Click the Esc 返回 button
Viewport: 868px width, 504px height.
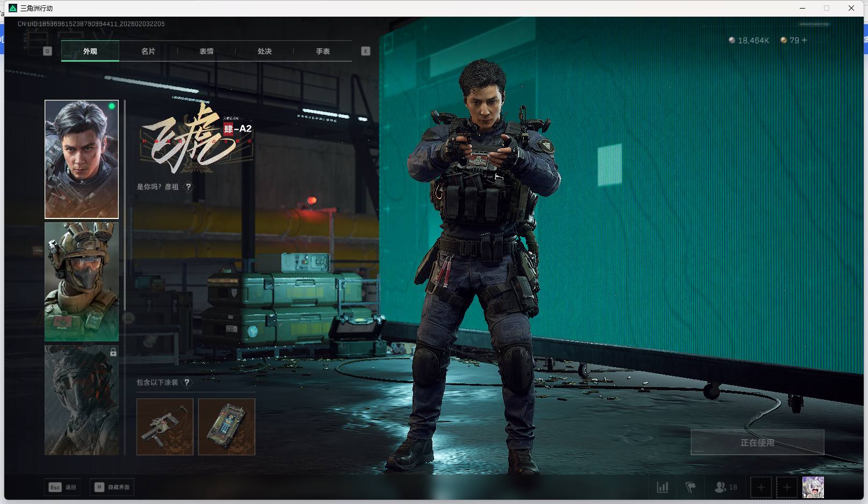click(63, 487)
